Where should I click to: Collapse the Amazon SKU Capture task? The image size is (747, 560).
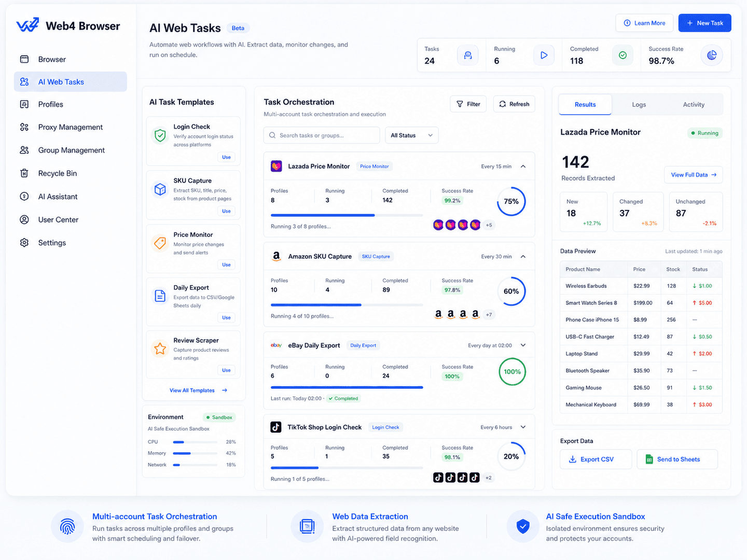[523, 256]
